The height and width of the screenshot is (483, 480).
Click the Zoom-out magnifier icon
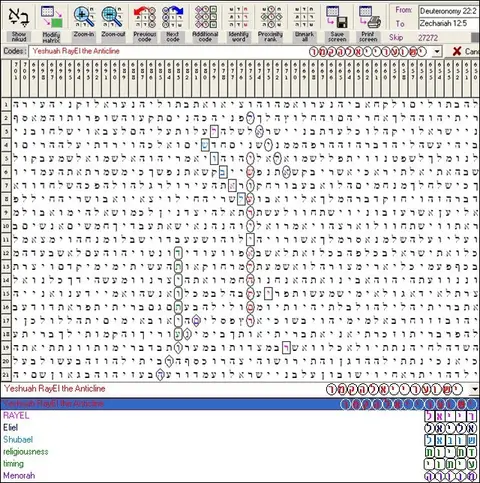113,17
